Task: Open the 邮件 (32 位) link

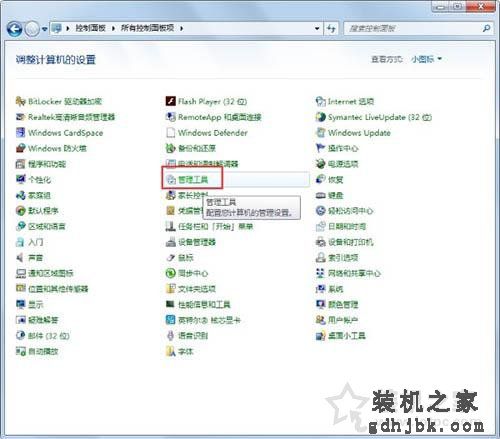Action: (x=49, y=336)
